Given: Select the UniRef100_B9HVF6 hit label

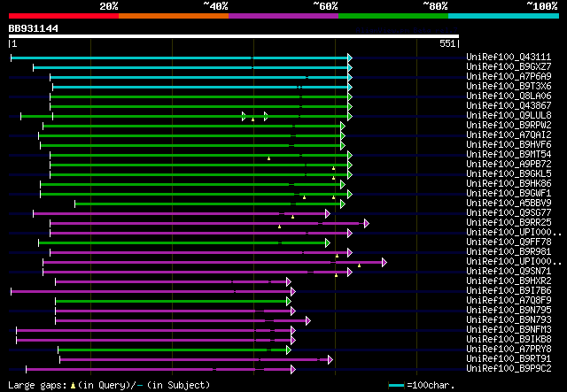Looking at the screenshot, I should click(509, 145).
